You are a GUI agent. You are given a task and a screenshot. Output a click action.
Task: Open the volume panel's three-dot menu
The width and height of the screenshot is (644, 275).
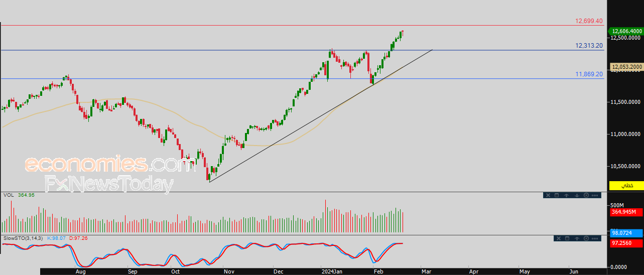coord(595,195)
